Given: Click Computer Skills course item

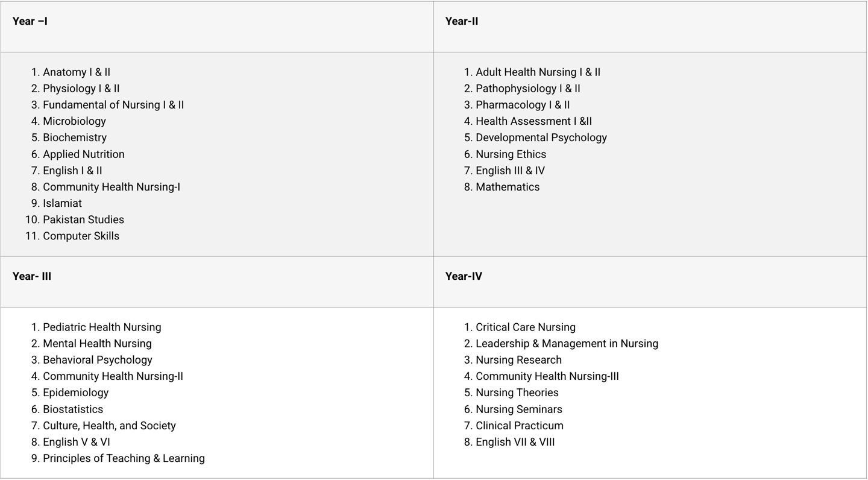Looking at the screenshot, I should pos(81,236).
